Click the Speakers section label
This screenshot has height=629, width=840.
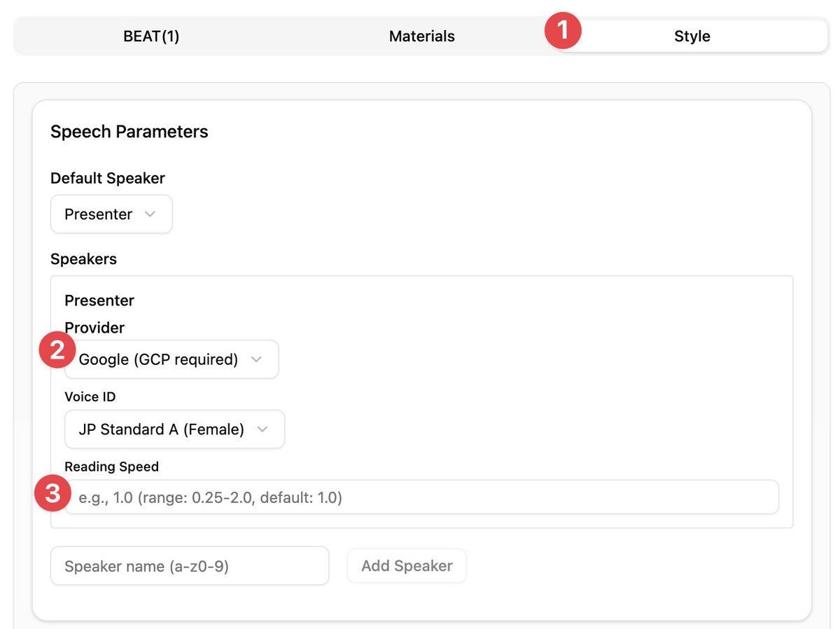pos(83,259)
